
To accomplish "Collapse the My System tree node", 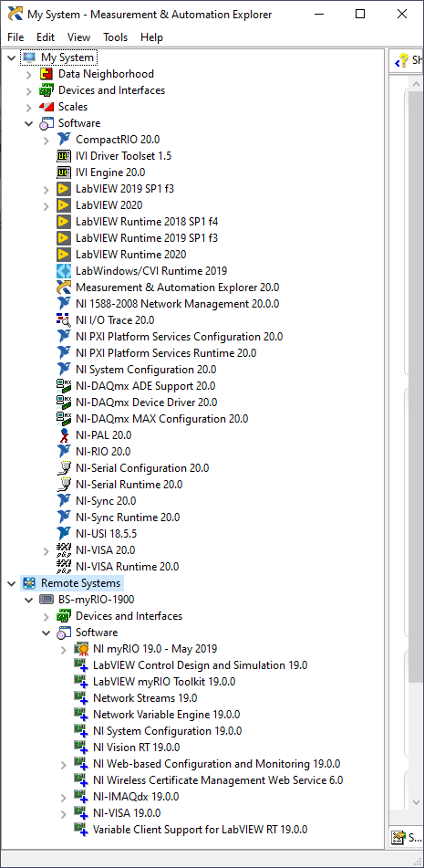I will click(12, 57).
